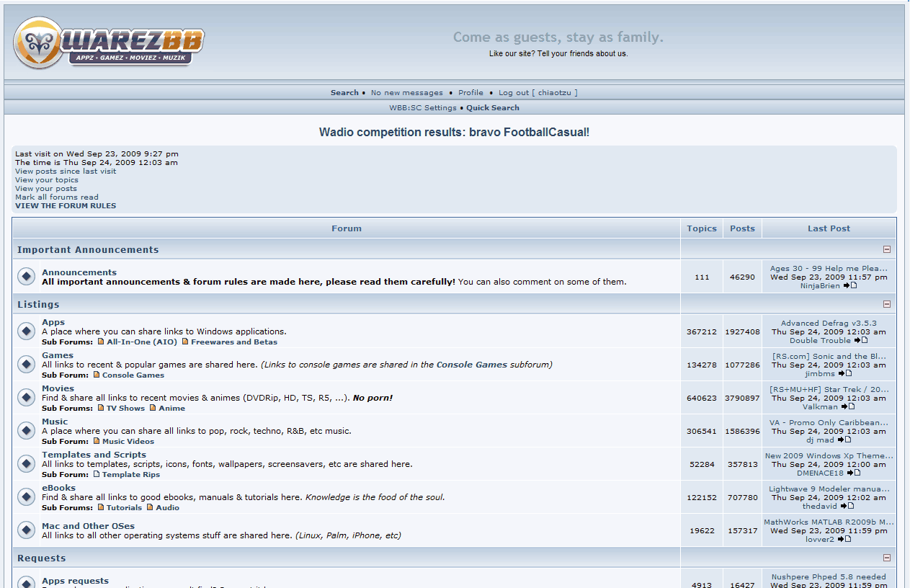This screenshot has width=910, height=588.
Task: Click folder icon next to Freewares and Betas
Action: (185, 342)
